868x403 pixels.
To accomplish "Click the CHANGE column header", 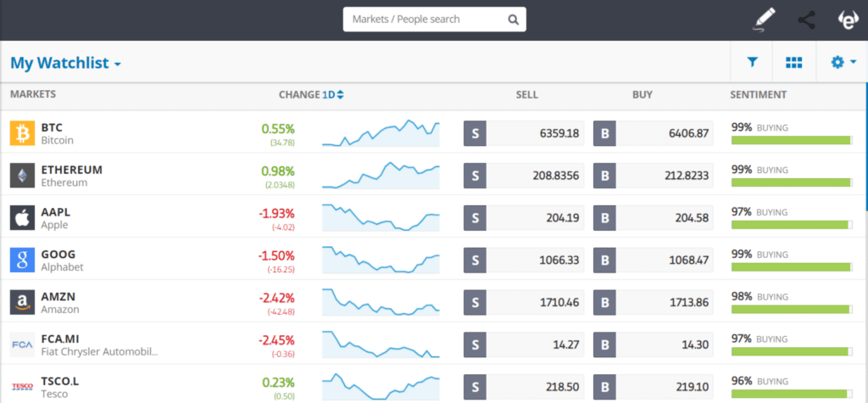I will [x=299, y=95].
